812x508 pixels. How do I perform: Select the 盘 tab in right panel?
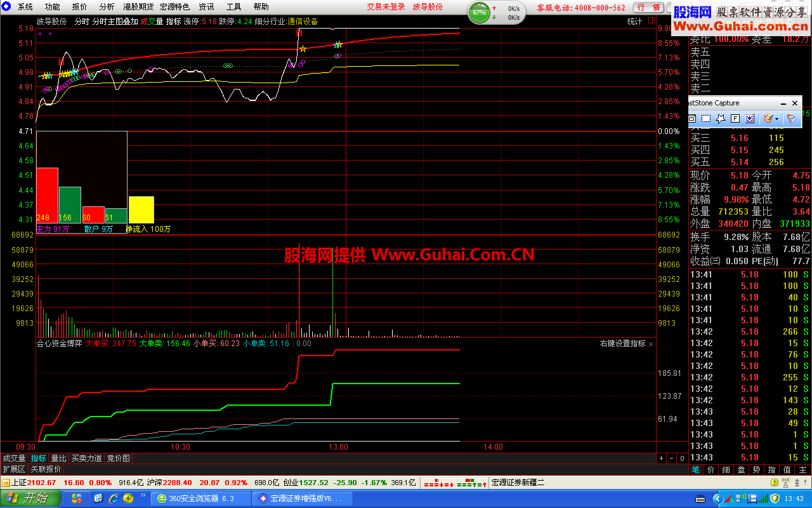tap(741, 469)
